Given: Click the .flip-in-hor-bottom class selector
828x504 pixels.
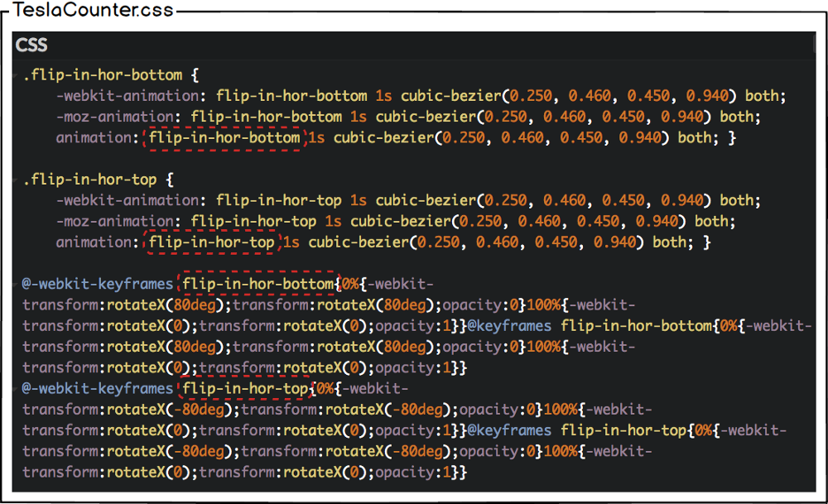Looking at the screenshot, I should pyautogui.click(x=102, y=75).
